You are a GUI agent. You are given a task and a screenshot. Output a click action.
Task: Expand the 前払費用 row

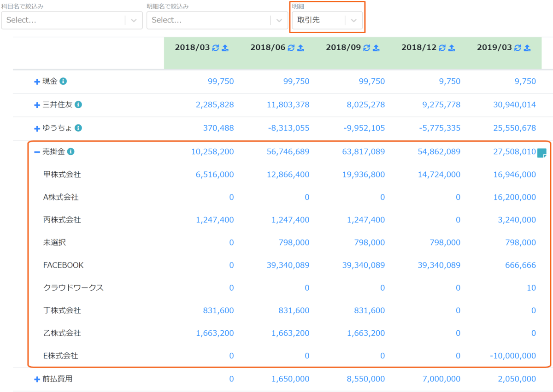click(x=37, y=379)
